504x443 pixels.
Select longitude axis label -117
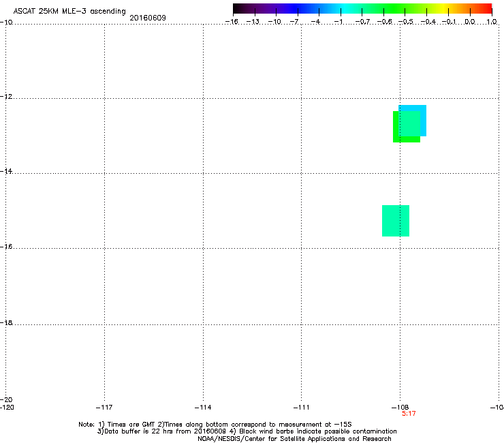click(104, 408)
